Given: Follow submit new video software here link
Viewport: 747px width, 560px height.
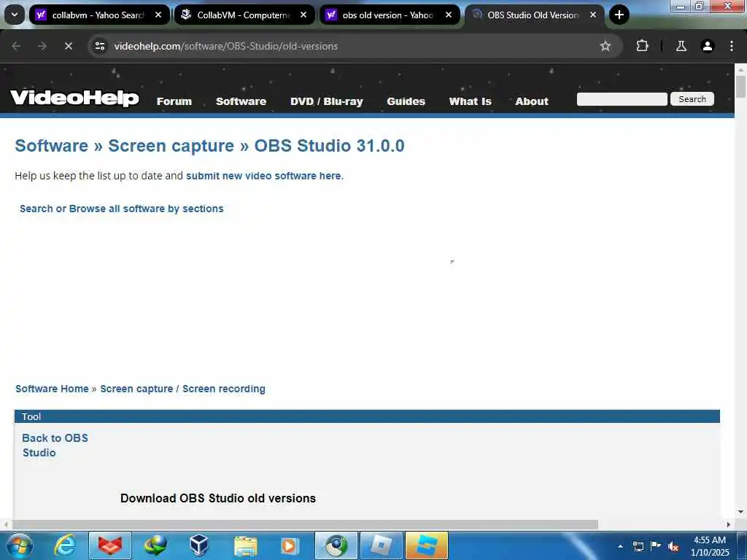Looking at the screenshot, I should pyautogui.click(x=263, y=176).
